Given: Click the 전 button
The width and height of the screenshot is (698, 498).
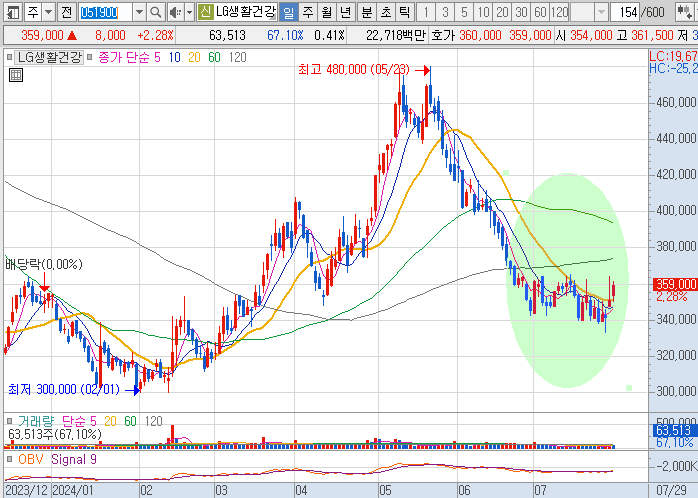Looking at the screenshot, I should 66,12.
